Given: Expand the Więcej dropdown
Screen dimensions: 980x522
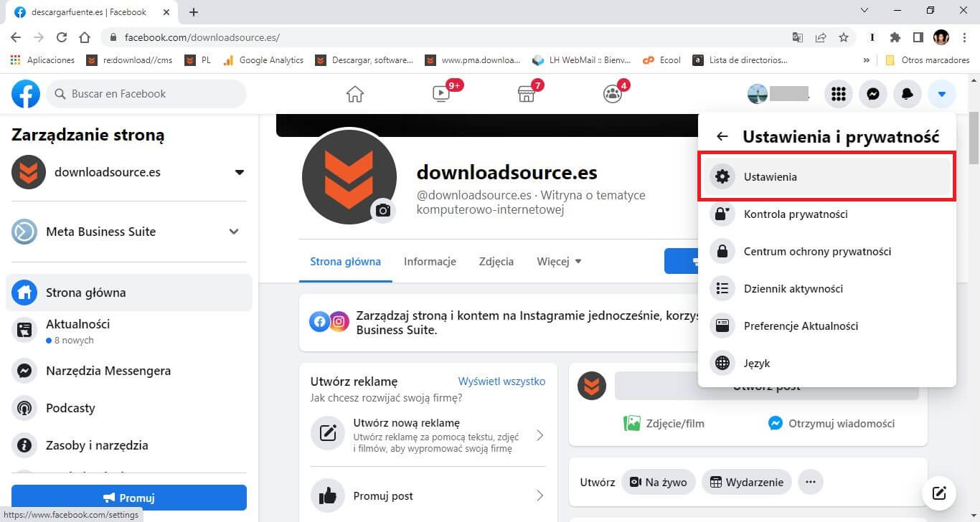Looking at the screenshot, I should tap(559, 261).
